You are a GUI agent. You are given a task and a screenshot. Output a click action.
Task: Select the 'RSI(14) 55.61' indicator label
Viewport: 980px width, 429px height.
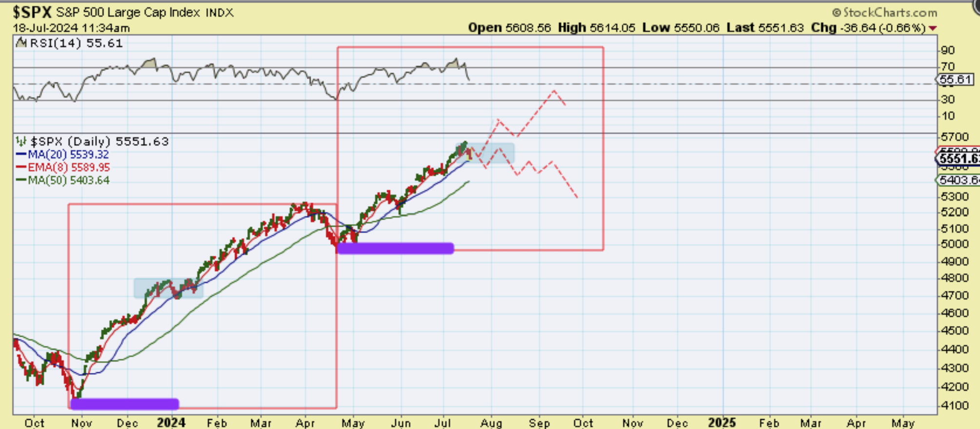pyautogui.click(x=76, y=43)
